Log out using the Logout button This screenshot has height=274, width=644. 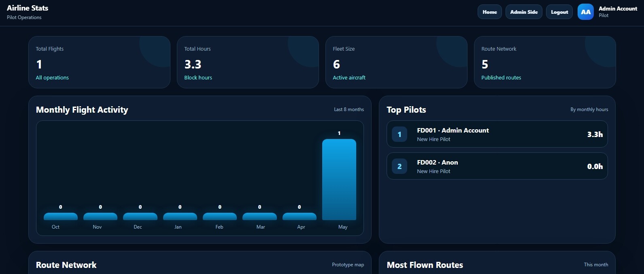559,12
